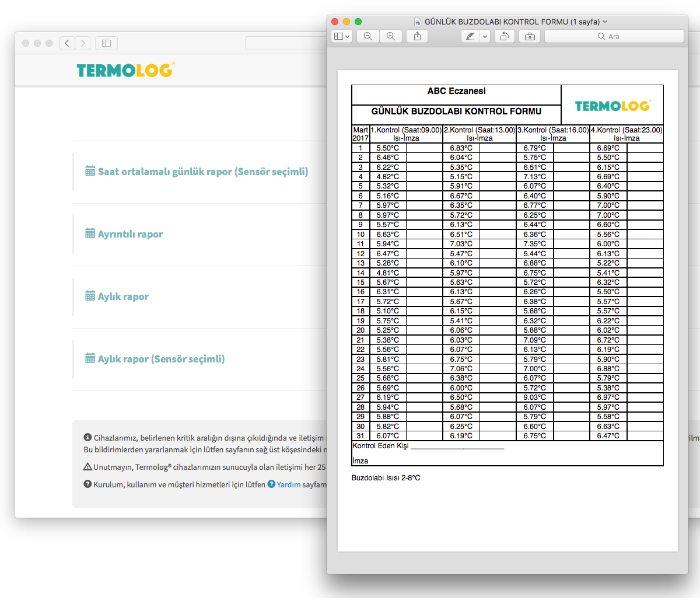Image resolution: width=700 pixels, height=607 pixels.
Task: Open the sidebar view options dropdown
Action: (x=342, y=36)
